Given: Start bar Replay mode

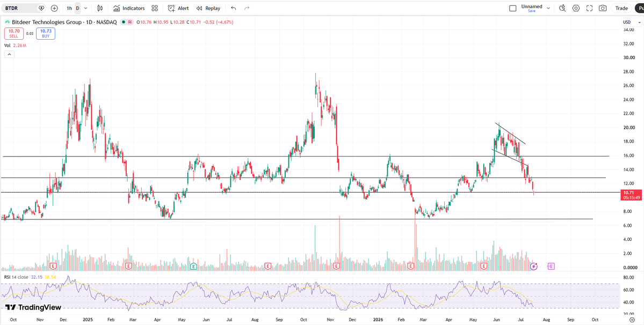Looking at the screenshot, I should 208,8.
